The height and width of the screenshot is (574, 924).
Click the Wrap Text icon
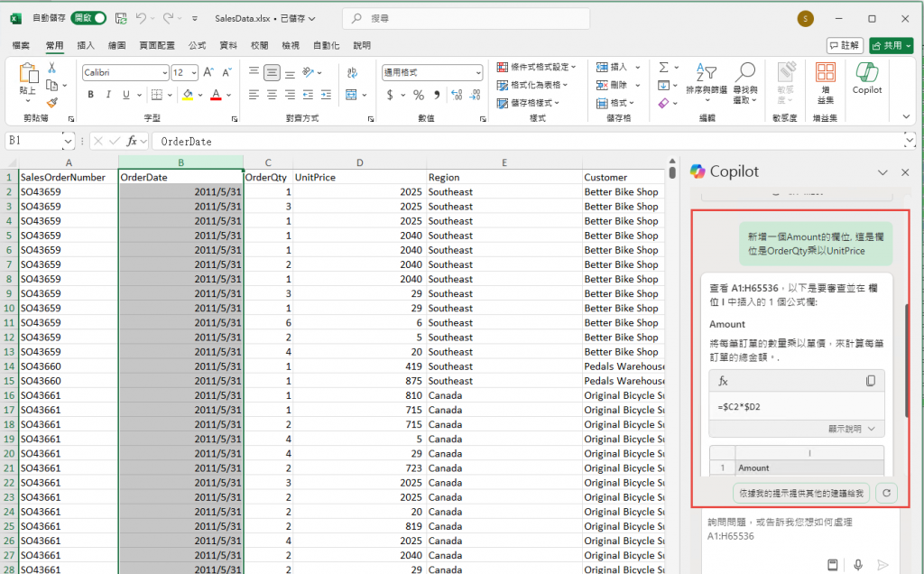353,72
